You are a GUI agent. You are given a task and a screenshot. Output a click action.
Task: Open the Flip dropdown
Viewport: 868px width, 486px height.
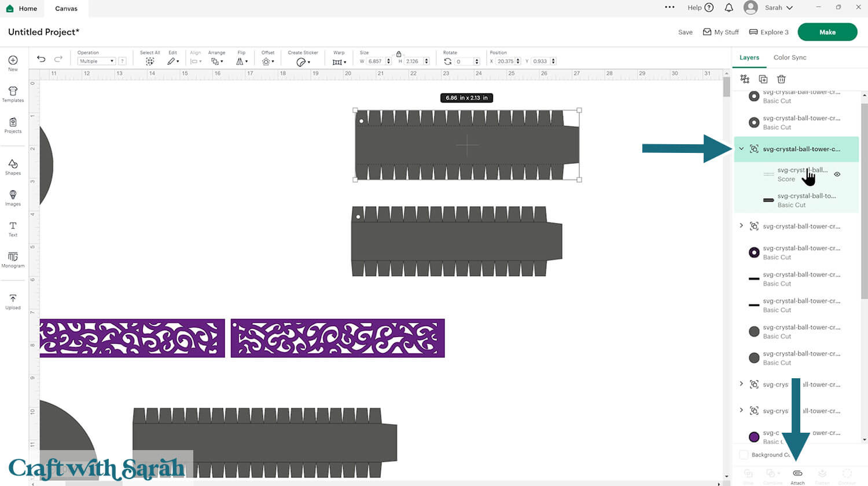point(242,61)
